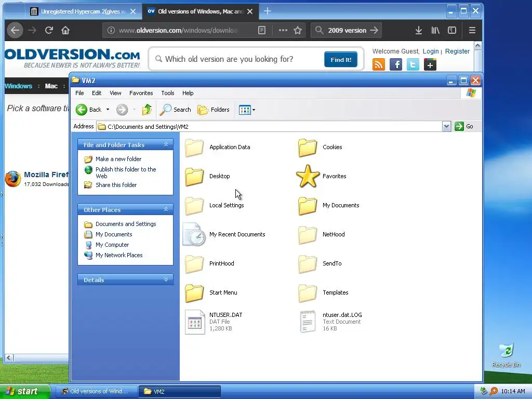Switch to Old versions of Wind... taskbar button
This screenshot has width=532, height=399.
(x=96, y=391)
